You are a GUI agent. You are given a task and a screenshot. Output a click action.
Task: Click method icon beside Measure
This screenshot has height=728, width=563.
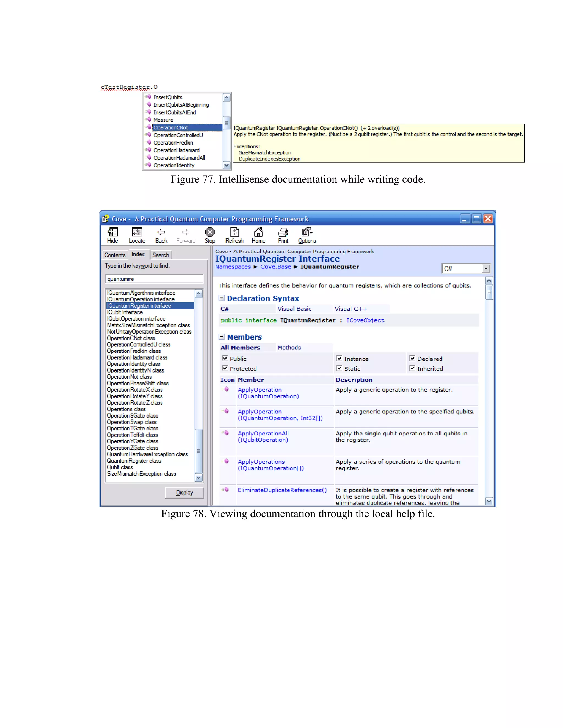pyautogui.click(x=149, y=120)
